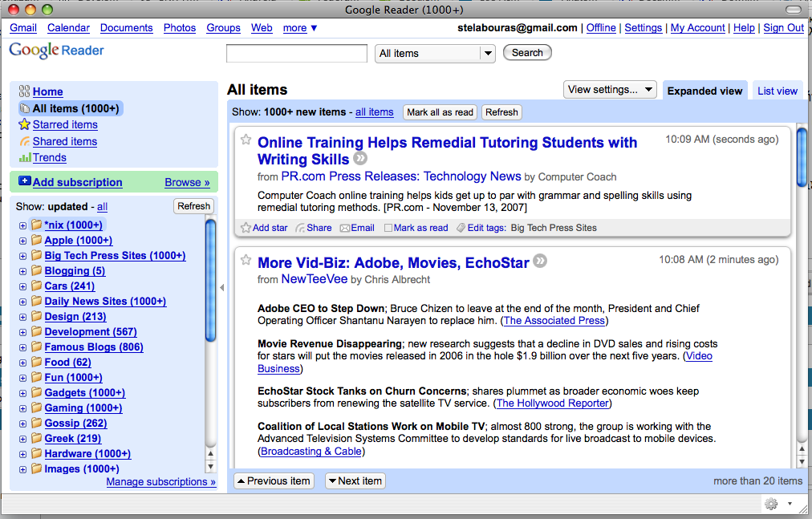Click the Blogging folder icon
This screenshot has height=519, width=812.
[36, 270]
